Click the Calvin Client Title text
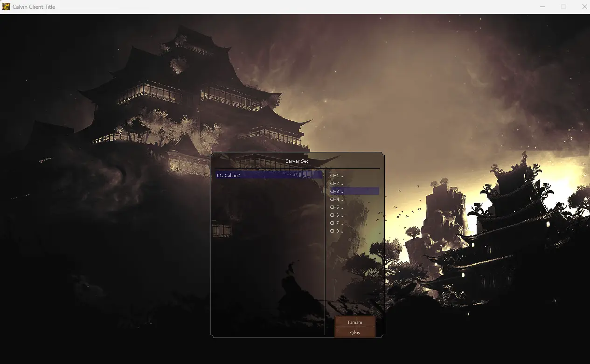The height and width of the screenshot is (364, 590). coord(34,7)
